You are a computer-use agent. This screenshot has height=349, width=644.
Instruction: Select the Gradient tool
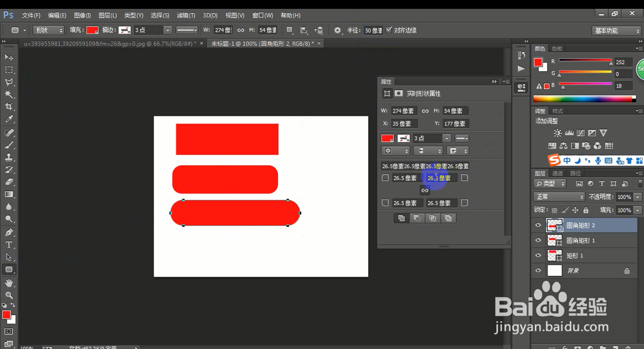pos(9,194)
